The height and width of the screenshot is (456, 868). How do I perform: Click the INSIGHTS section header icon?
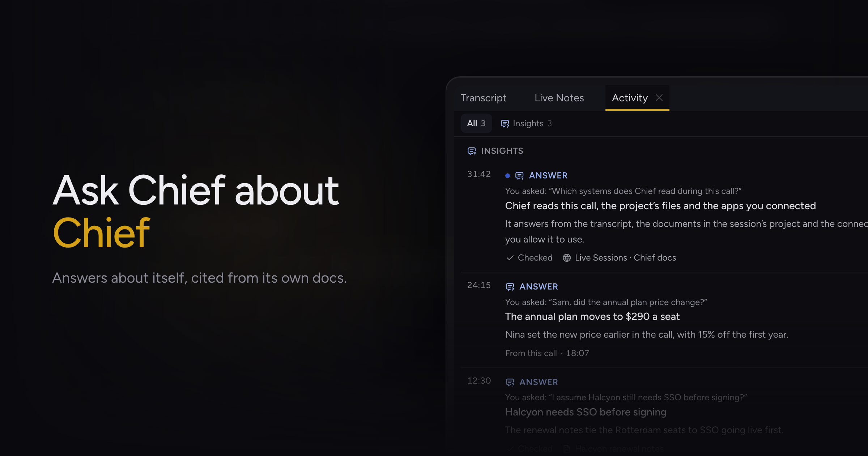point(472,151)
